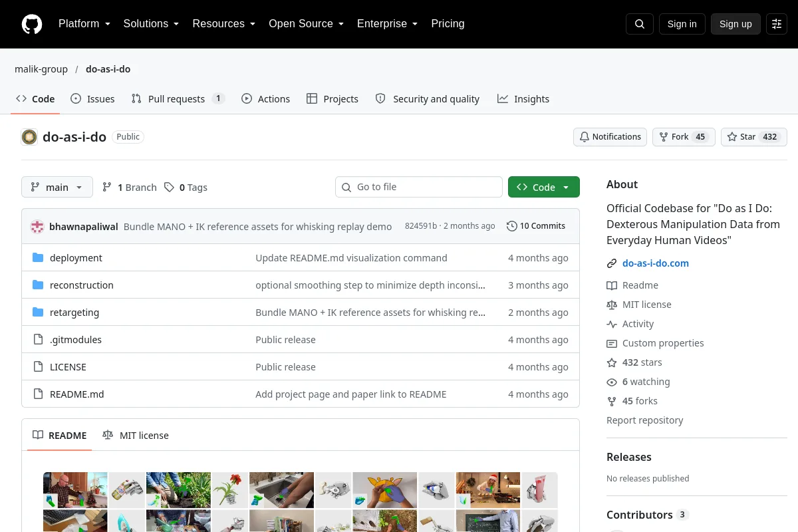This screenshot has width=798, height=532.
Task: Click the link icon beside do-as-i-do.com
Action: (x=612, y=263)
